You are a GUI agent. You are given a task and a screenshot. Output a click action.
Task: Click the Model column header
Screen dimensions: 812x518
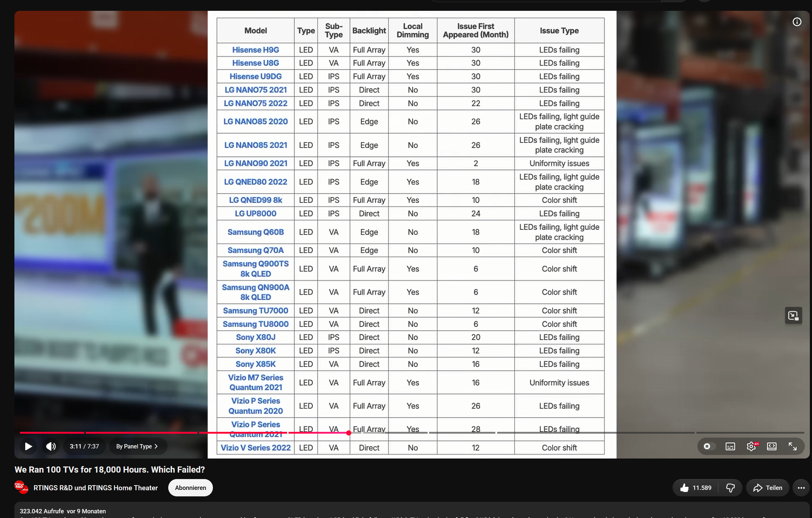255,31
